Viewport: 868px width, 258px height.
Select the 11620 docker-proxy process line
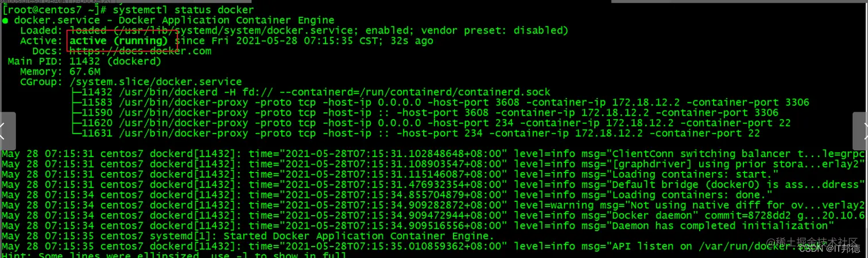(432, 124)
